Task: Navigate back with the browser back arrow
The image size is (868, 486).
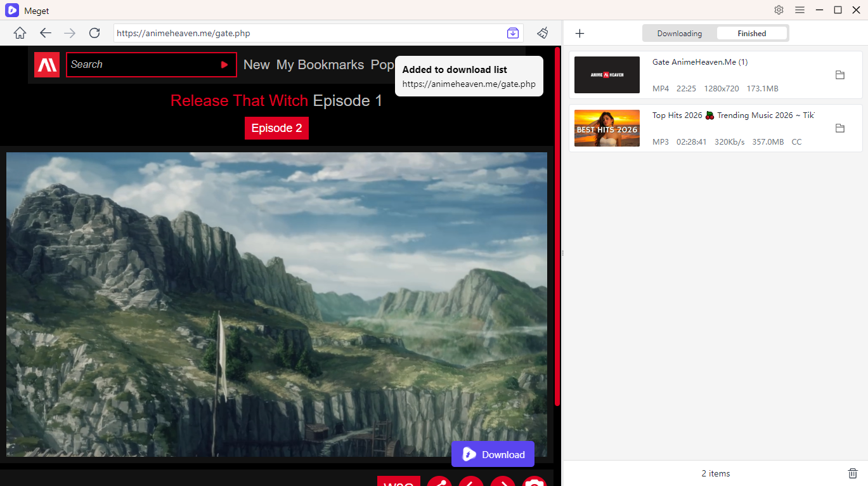Action: [x=45, y=33]
